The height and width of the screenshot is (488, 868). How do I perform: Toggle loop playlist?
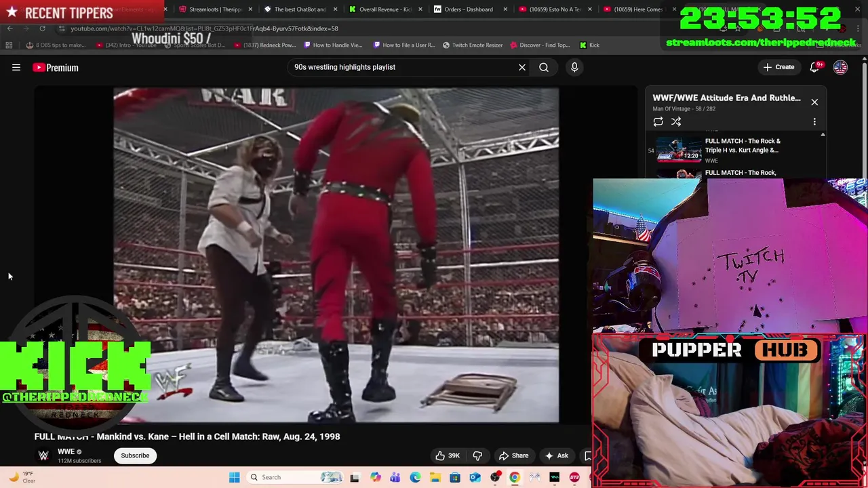click(x=658, y=121)
